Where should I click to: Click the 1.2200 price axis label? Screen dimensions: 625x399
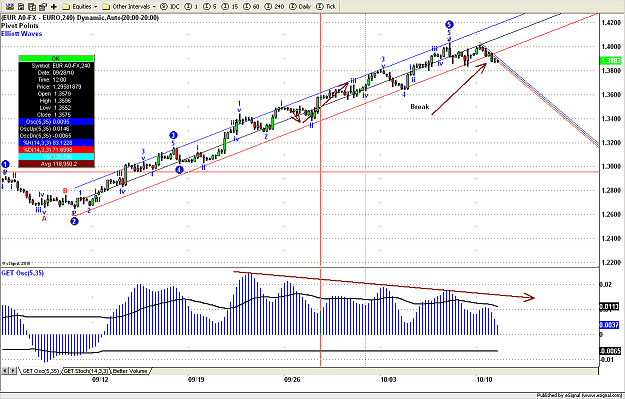[x=611, y=263]
